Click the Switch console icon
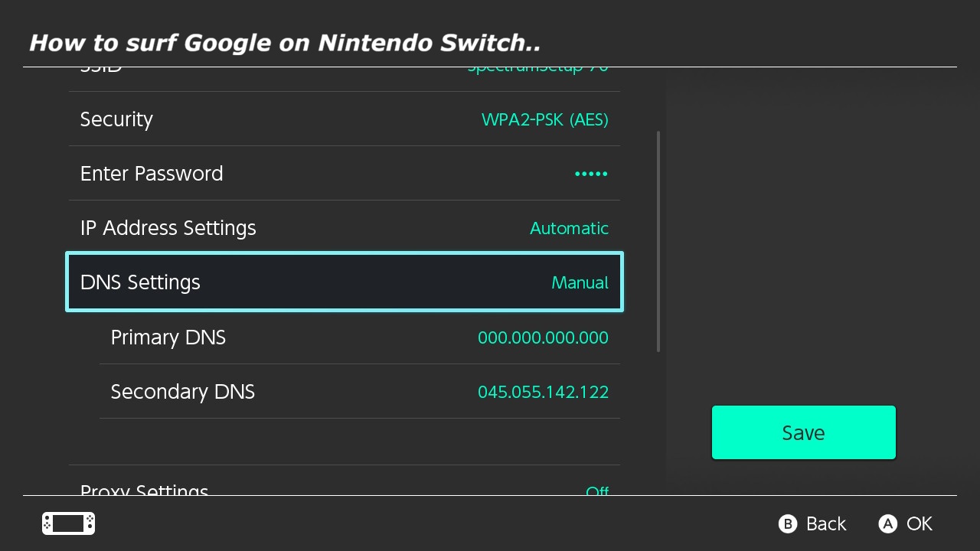980x551 pixels. (68, 523)
